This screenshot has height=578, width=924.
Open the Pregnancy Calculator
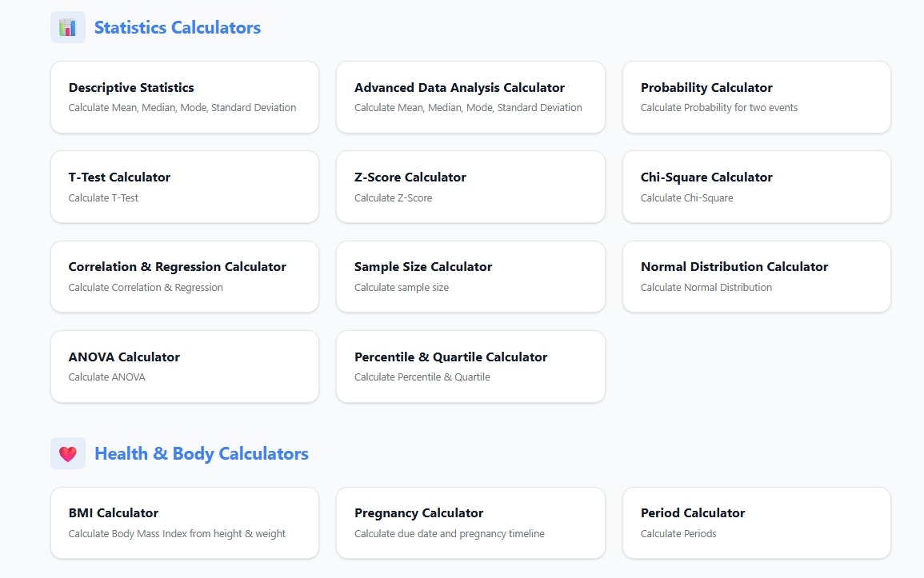pos(470,522)
